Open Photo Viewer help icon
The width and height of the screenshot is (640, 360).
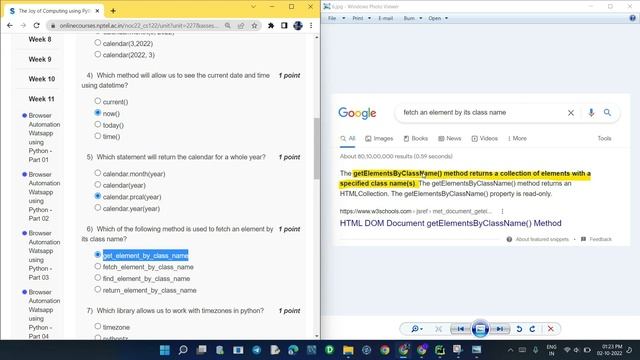coord(632,18)
